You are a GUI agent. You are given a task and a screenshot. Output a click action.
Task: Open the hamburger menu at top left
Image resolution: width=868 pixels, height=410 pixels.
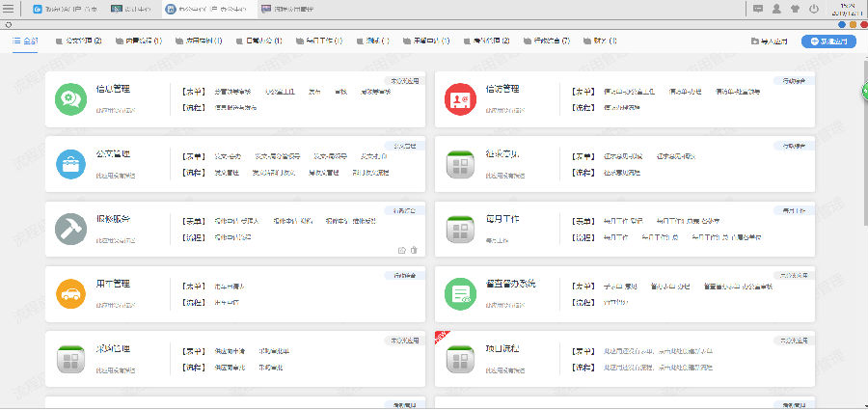[9, 9]
